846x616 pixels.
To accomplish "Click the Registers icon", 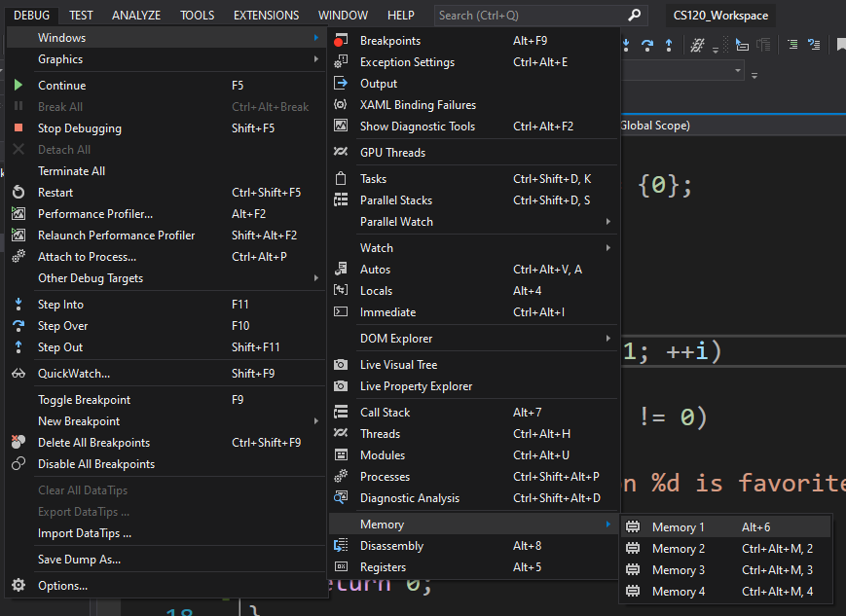I will 341,566.
